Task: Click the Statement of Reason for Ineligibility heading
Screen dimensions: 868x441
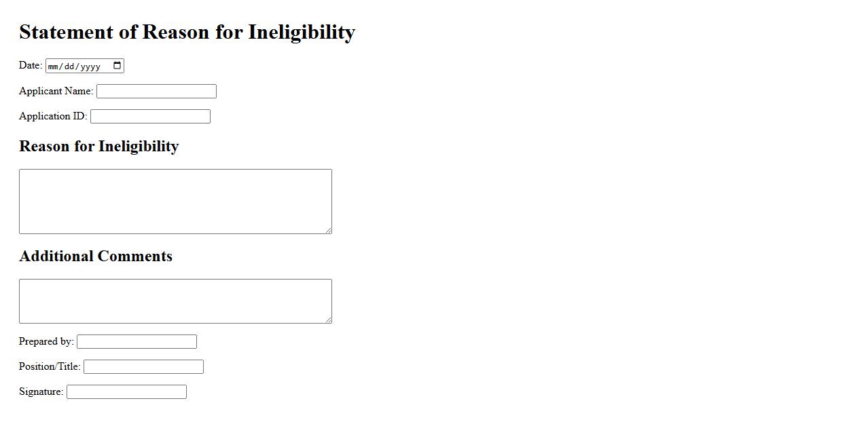Action: click(x=187, y=32)
